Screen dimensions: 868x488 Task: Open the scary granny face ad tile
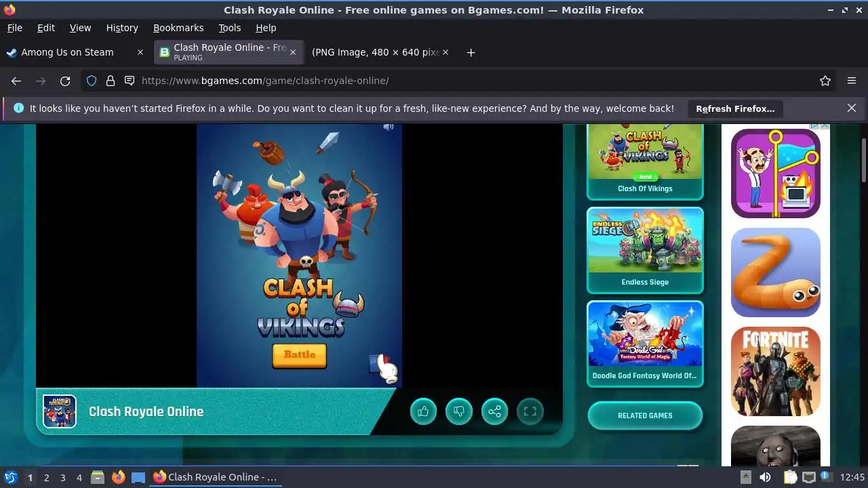(x=776, y=446)
